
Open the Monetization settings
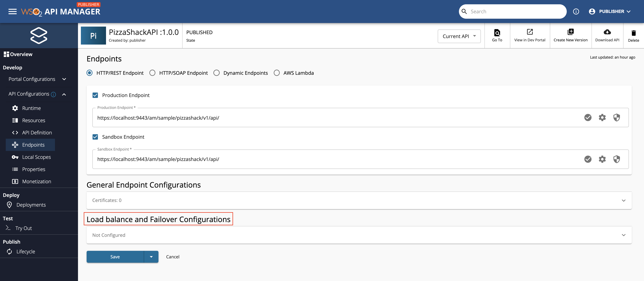36,181
